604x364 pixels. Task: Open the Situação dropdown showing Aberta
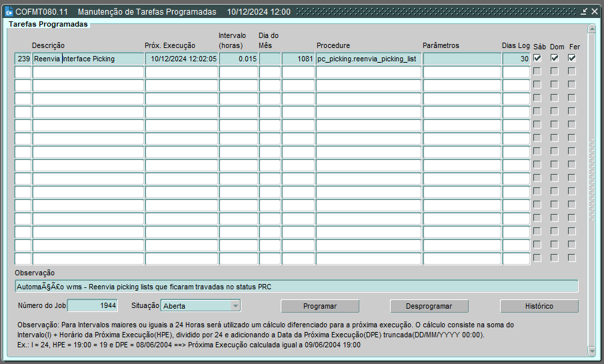point(235,306)
